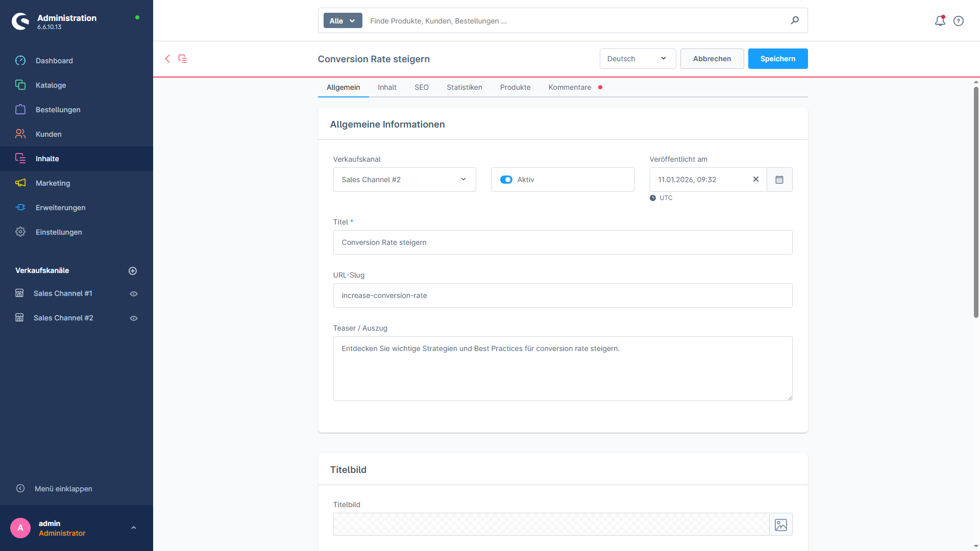980x551 pixels.
Task: Click the URL-Slug input field
Action: coord(563,295)
